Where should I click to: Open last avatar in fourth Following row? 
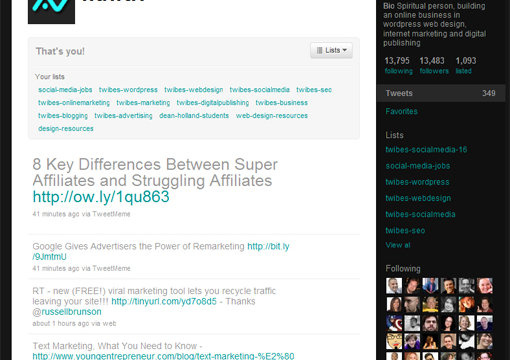point(485,342)
